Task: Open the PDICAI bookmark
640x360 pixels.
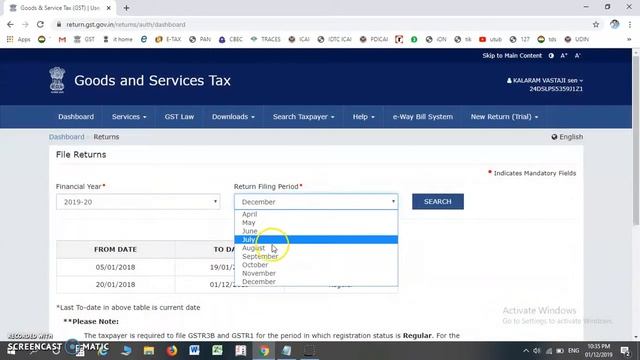Action: pos(373,39)
